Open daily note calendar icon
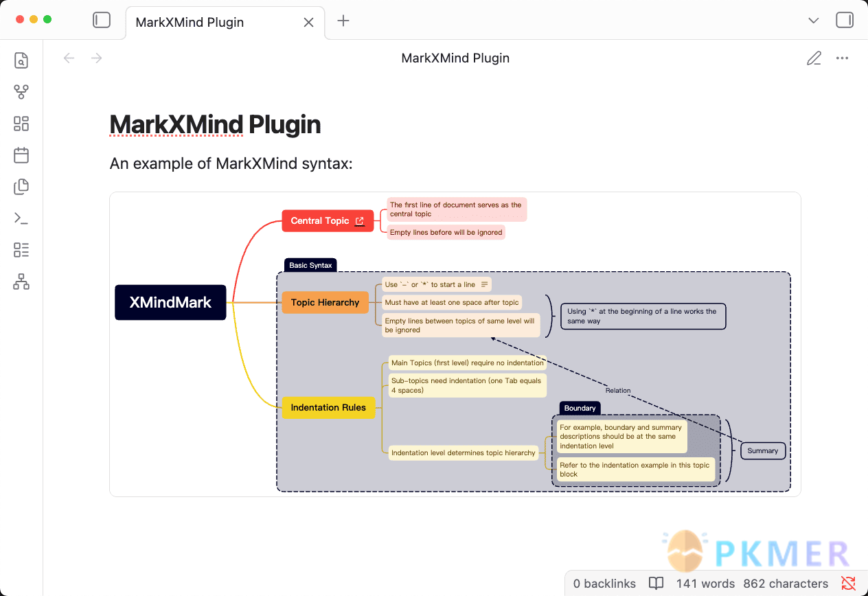Image resolution: width=868 pixels, height=596 pixels. tap(21, 155)
